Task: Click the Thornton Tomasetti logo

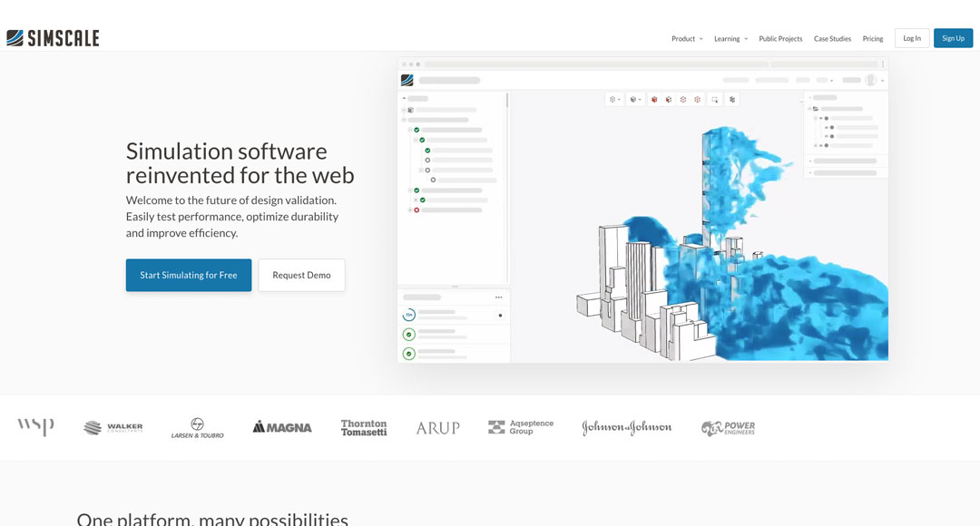Action: 364,428
